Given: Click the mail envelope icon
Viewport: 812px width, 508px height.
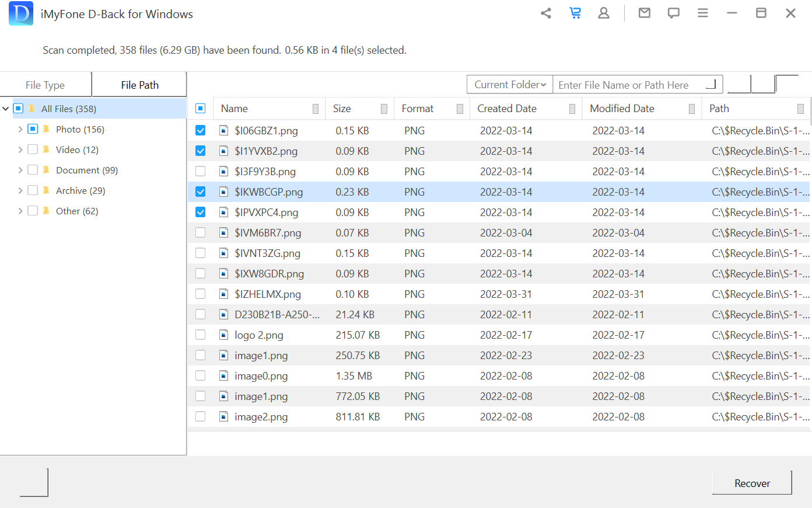Looking at the screenshot, I should point(645,13).
